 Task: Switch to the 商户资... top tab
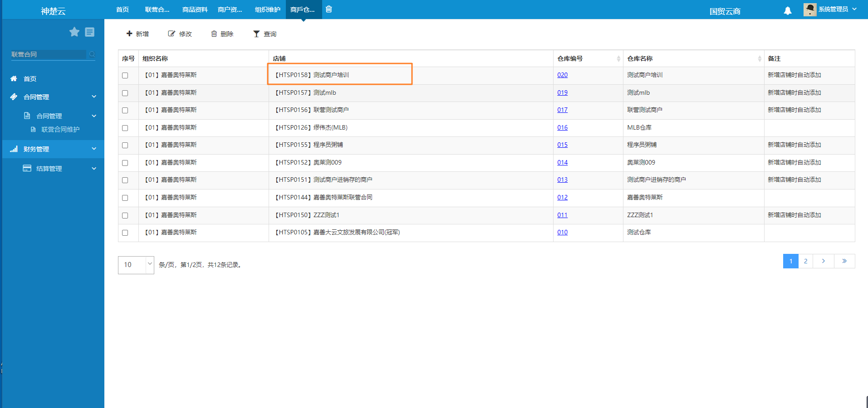[x=230, y=10]
